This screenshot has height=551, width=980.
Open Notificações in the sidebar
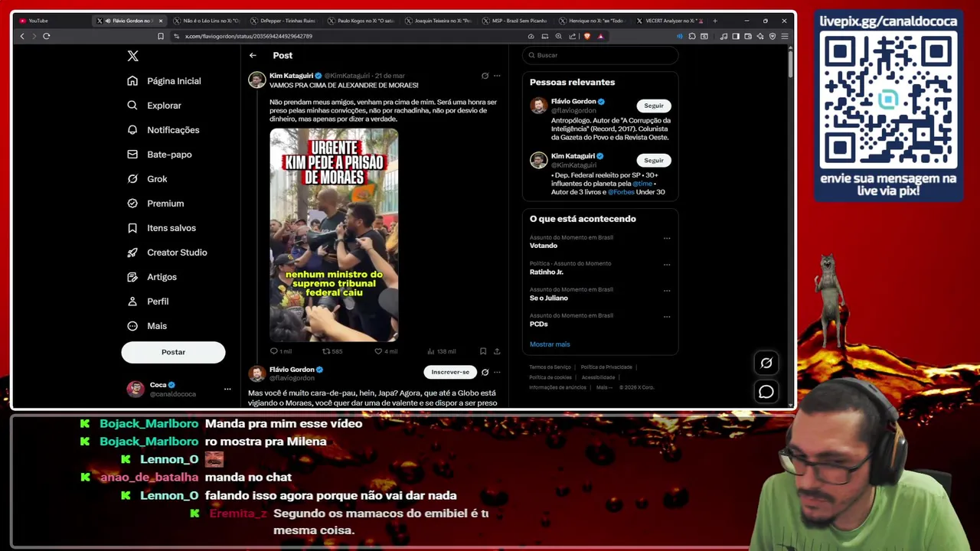tap(163, 130)
